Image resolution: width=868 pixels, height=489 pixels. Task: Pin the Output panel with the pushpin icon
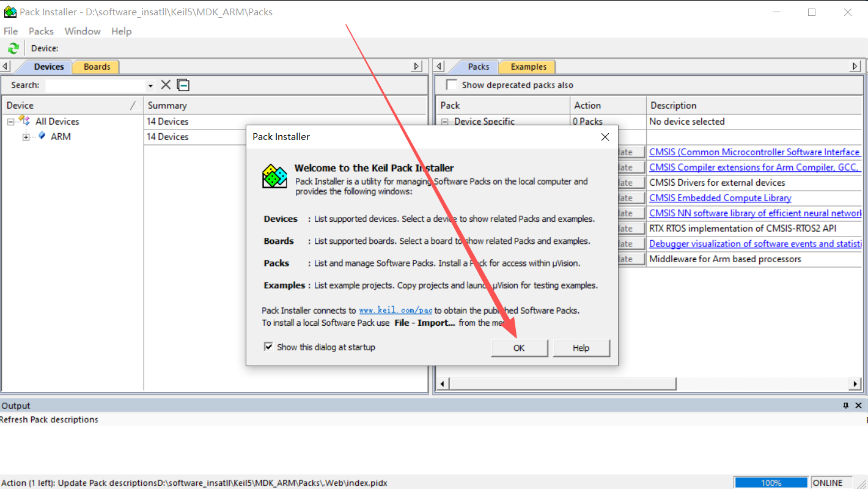coord(846,405)
